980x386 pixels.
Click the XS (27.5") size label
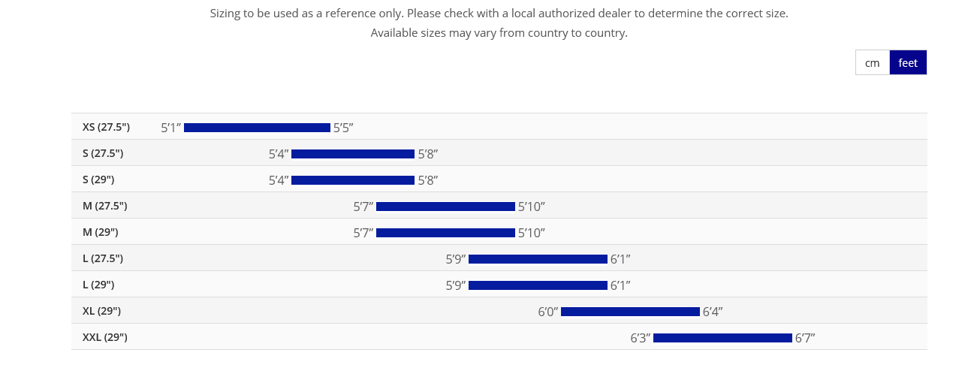point(106,127)
